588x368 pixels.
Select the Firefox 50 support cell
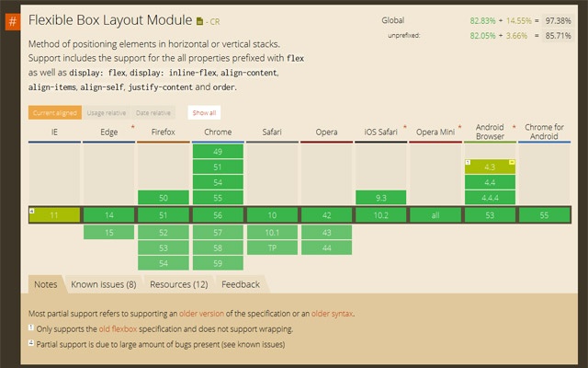164,198
